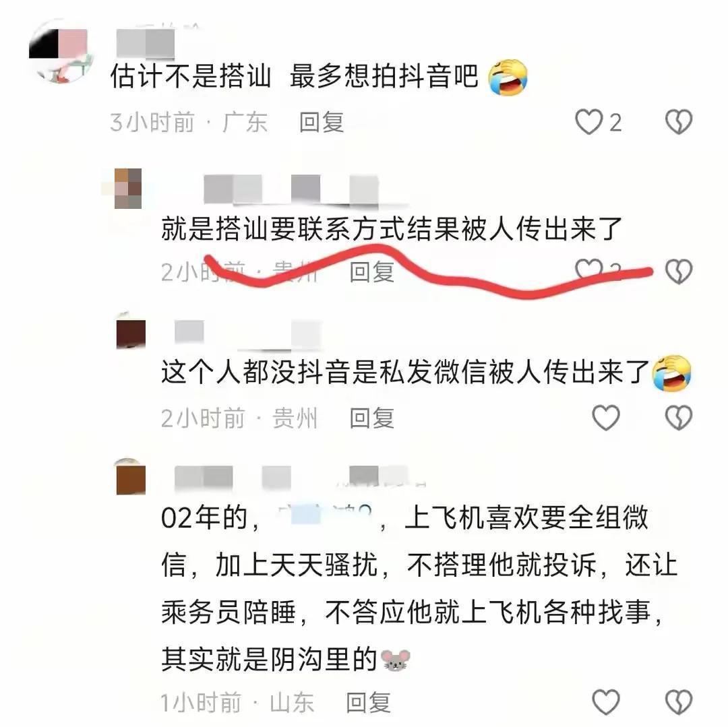Reply to the comment 这个人都没抖音
This screenshot has width=728, height=727.
371,418
